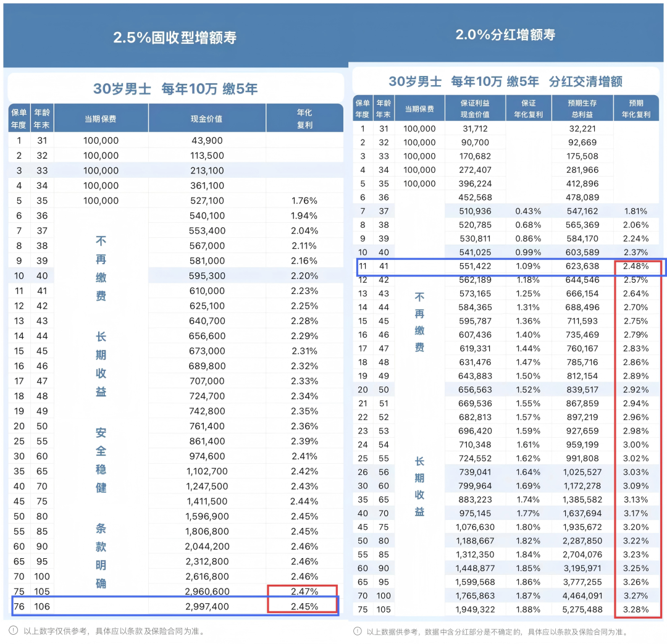
Task: Click the 预期年化复利 column header
Action: tap(636, 109)
